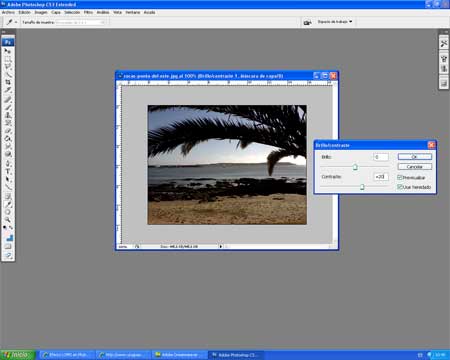Select the Pen tool

(8, 163)
